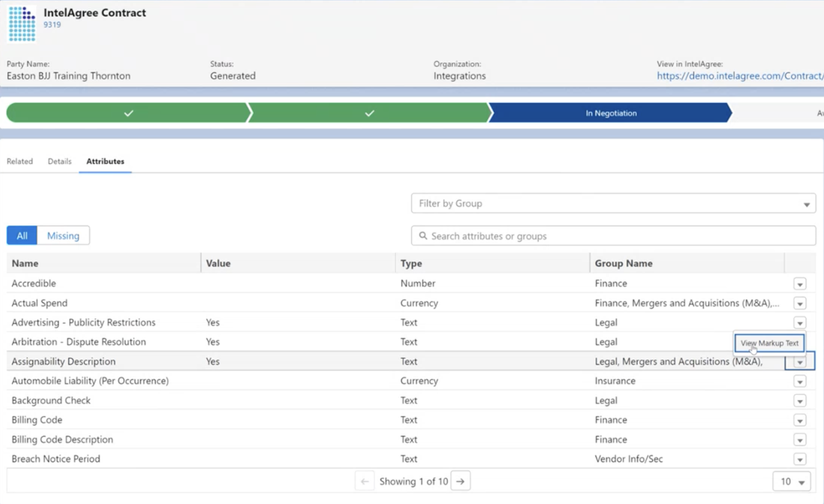Open row menu for Automobile Liability
Screen dimensions: 824x504
pyautogui.click(x=800, y=381)
